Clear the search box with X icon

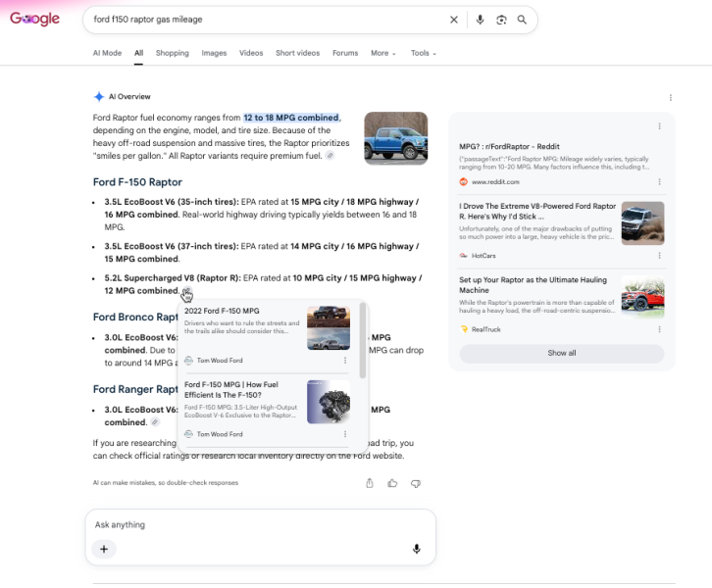454,20
